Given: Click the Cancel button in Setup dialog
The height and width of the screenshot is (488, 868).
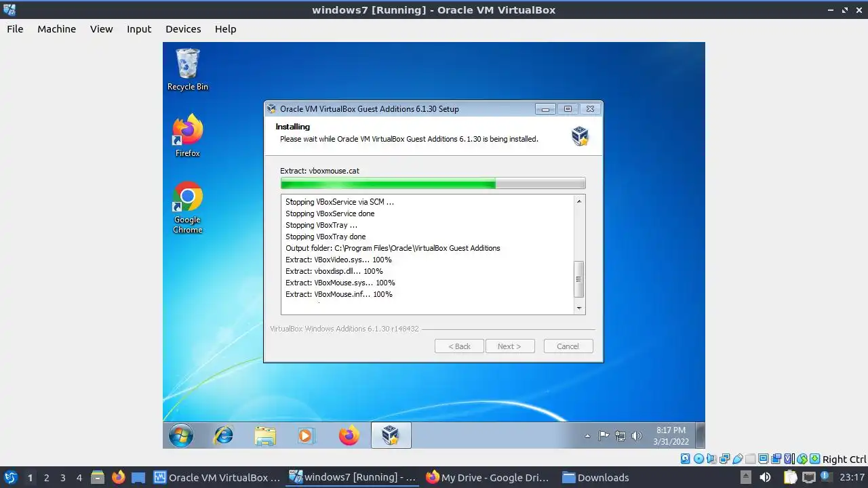Looking at the screenshot, I should tap(568, 346).
